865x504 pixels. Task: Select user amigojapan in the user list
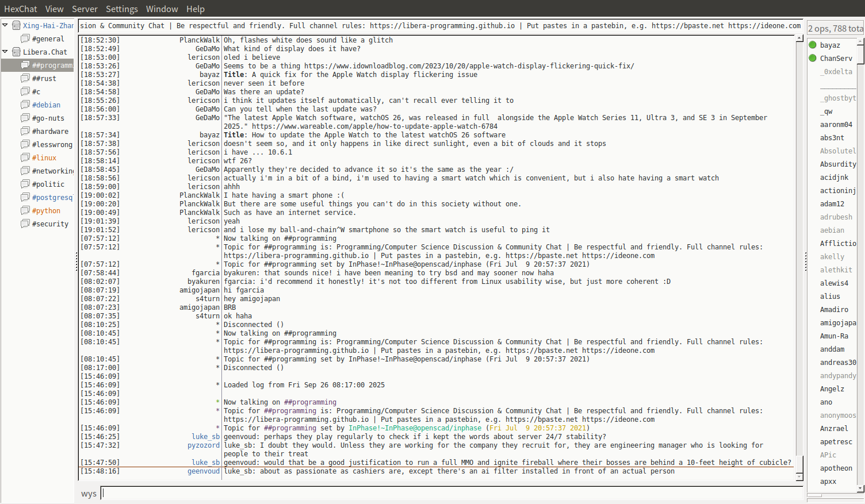(x=837, y=323)
